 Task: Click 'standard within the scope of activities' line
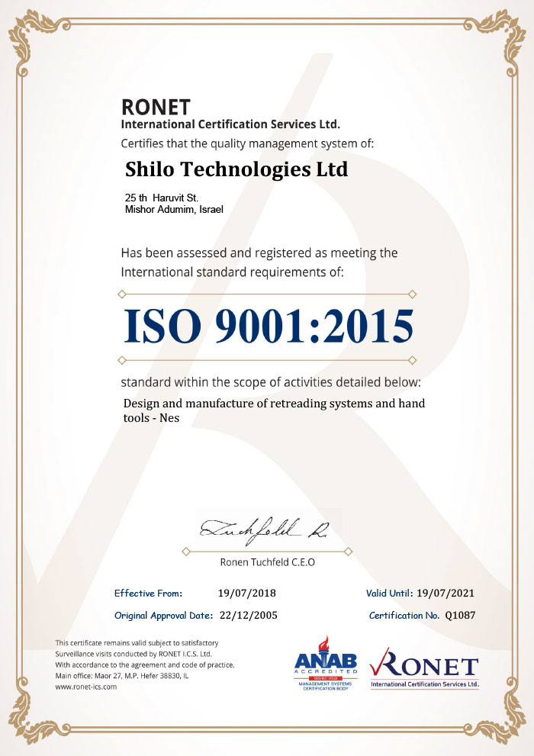pos(271,382)
